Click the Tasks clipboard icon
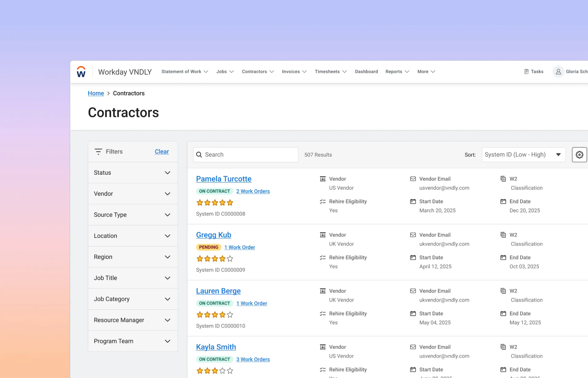 coord(526,72)
